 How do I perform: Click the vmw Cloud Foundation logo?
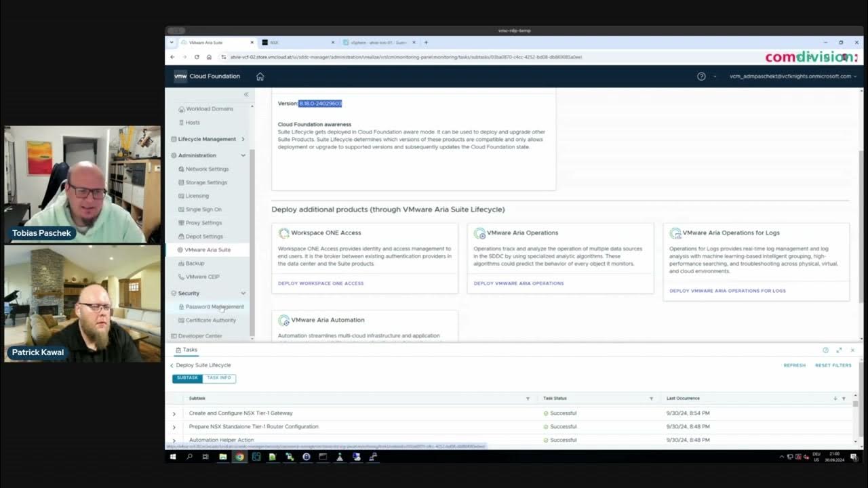click(207, 77)
